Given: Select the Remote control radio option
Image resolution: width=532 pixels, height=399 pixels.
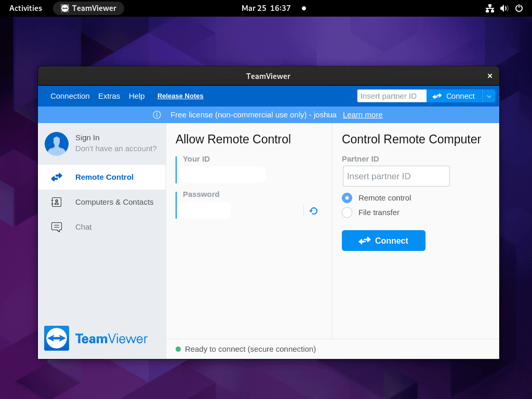Looking at the screenshot, I should 347,198.
